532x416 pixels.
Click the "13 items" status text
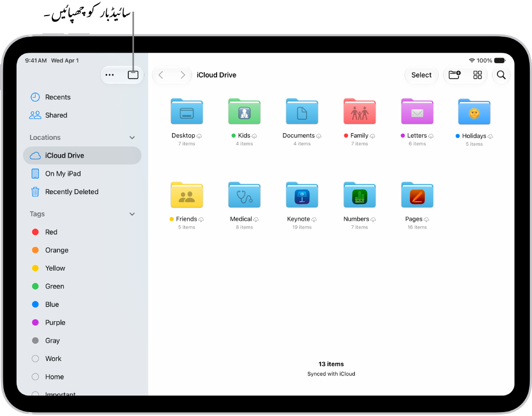coord(331,364)
